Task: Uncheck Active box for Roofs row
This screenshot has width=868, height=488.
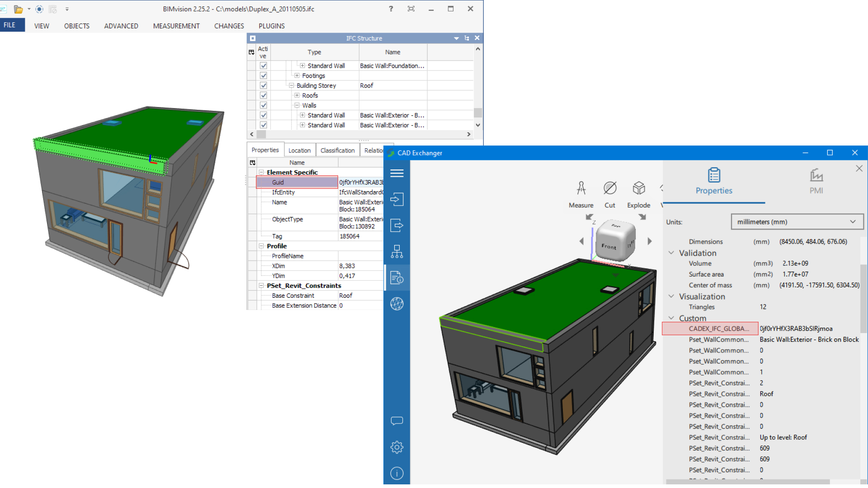Action: point(264,96)
